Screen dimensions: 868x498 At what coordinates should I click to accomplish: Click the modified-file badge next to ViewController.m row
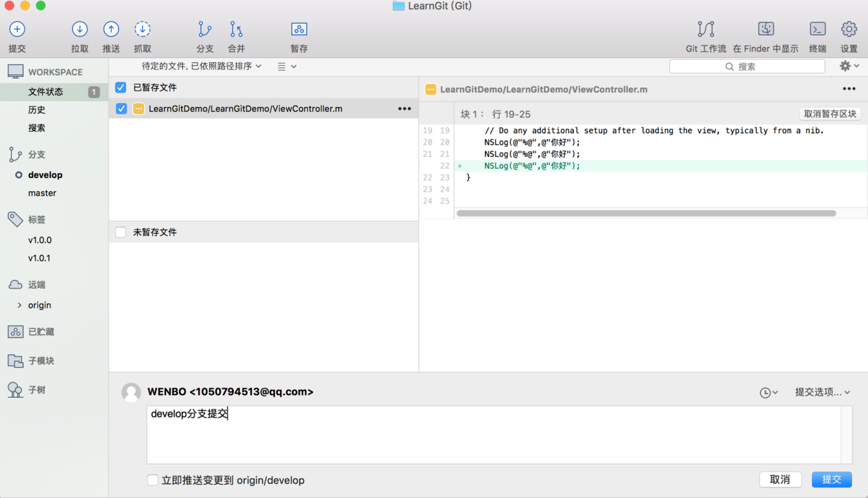pos(139,109)
